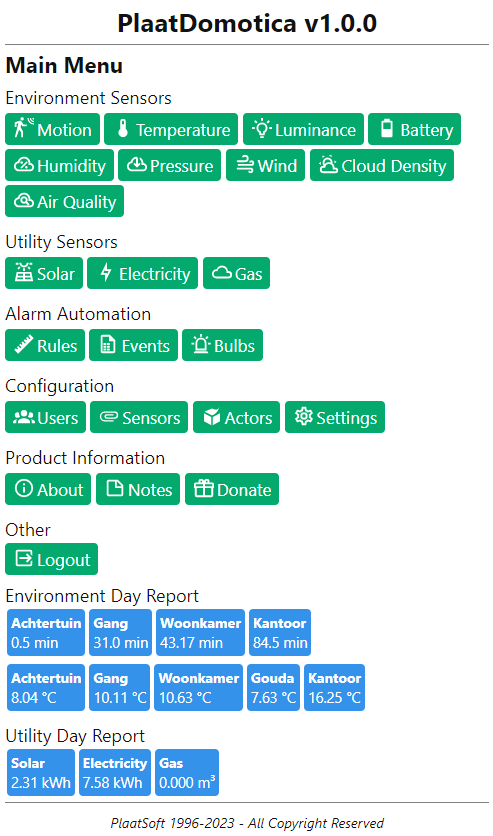493x836 pixels.
Task: Click the siren icon on Bulbs
Action: (x=201, y=344)
